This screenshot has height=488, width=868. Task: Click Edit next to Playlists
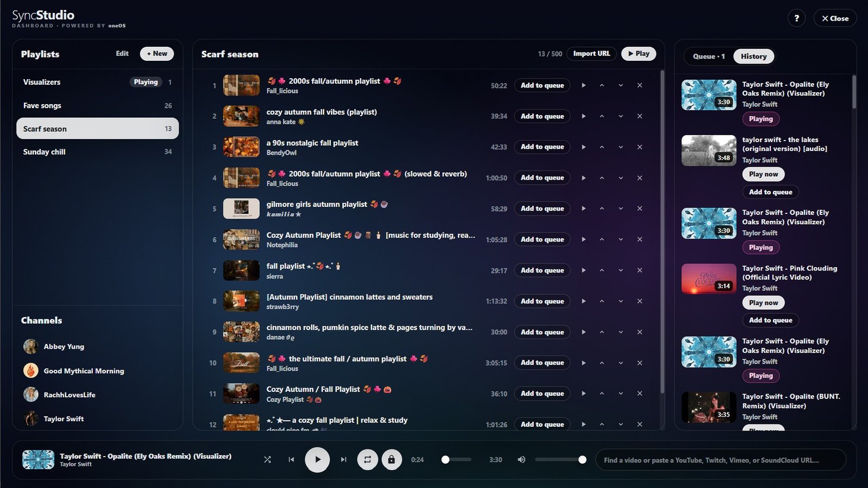122,54
